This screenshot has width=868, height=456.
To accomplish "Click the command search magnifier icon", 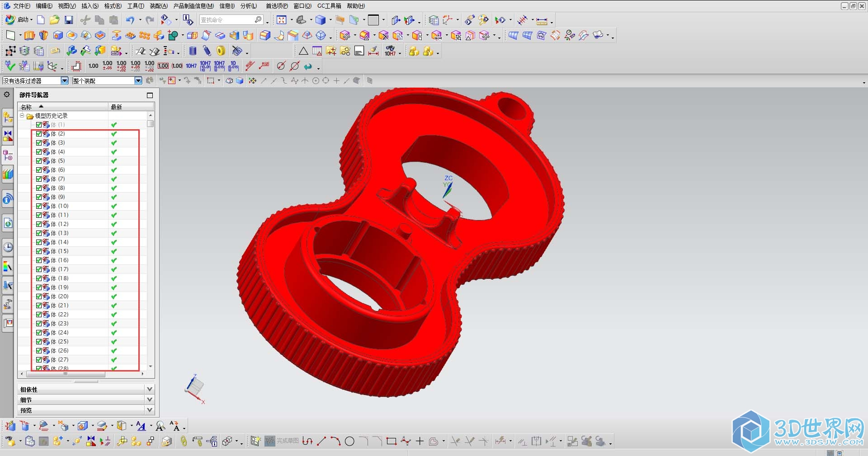I will (x=258, y=20).
